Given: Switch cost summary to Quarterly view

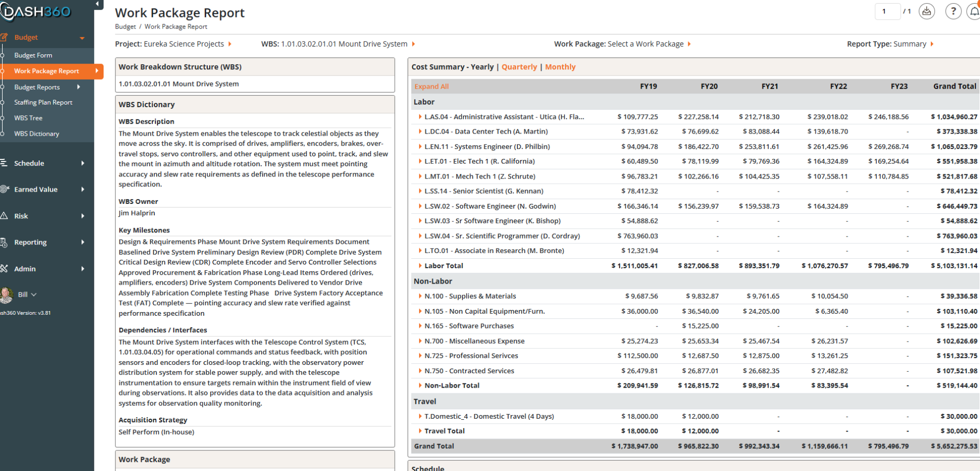Looking at the screenshot, I should point(520,67).
